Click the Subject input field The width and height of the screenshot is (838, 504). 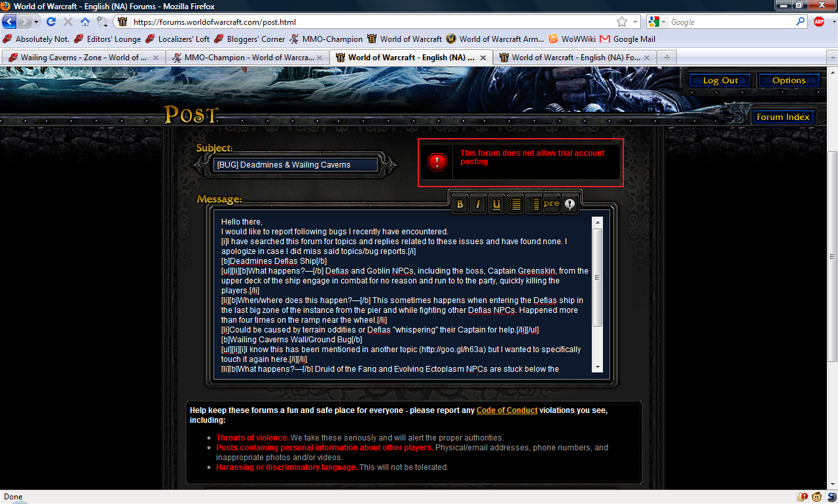pyautogui.click(x=295, y=165)
